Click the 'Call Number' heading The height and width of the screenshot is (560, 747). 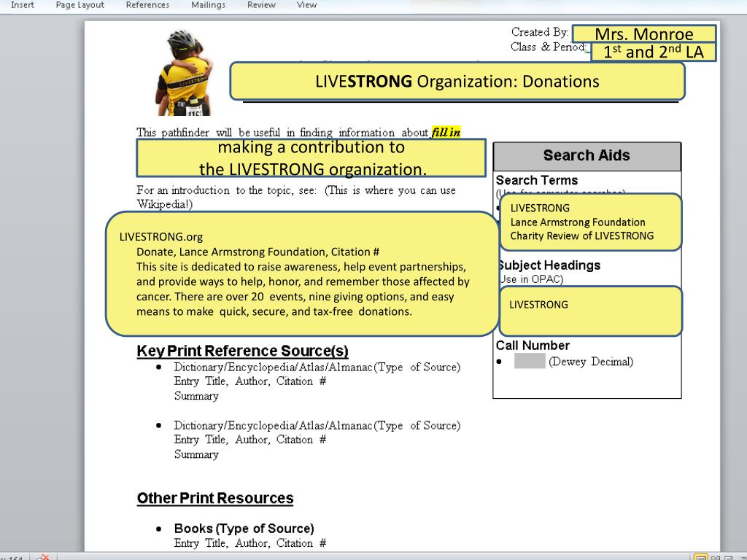tap(533, 345)
